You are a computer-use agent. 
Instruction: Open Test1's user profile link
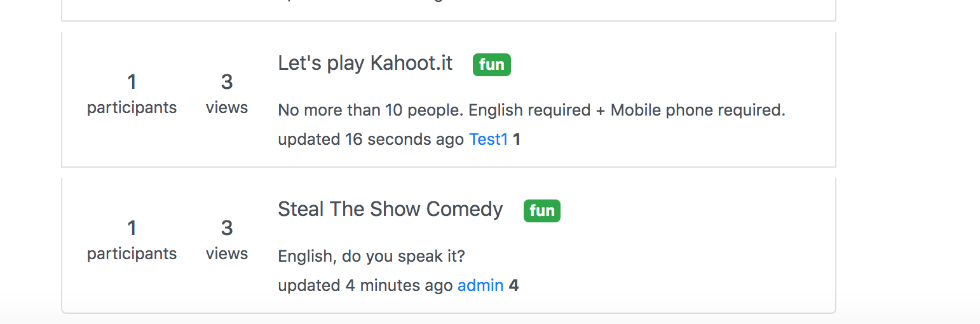click(488, 139)
